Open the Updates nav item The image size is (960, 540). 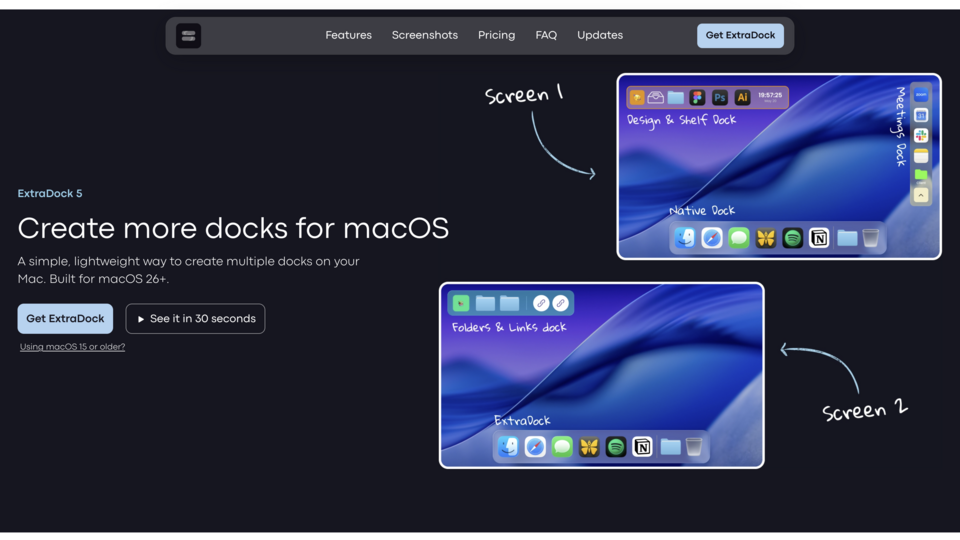click(x=600, y=36)
